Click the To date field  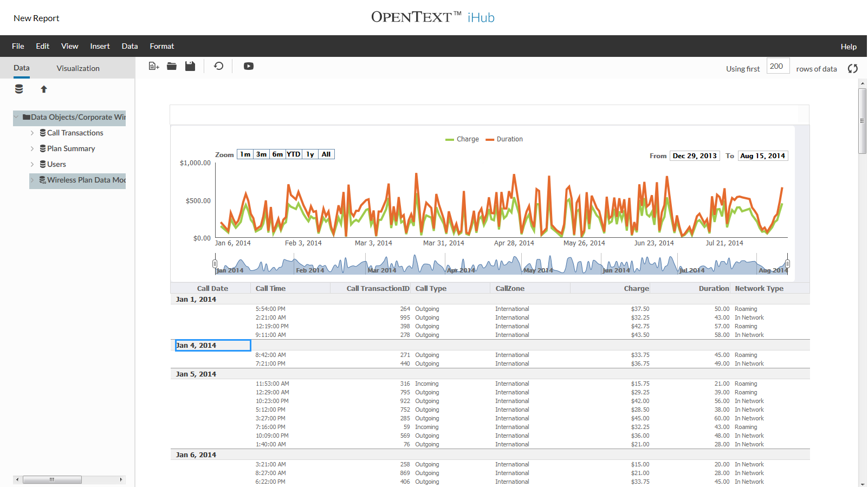point(763,155)
